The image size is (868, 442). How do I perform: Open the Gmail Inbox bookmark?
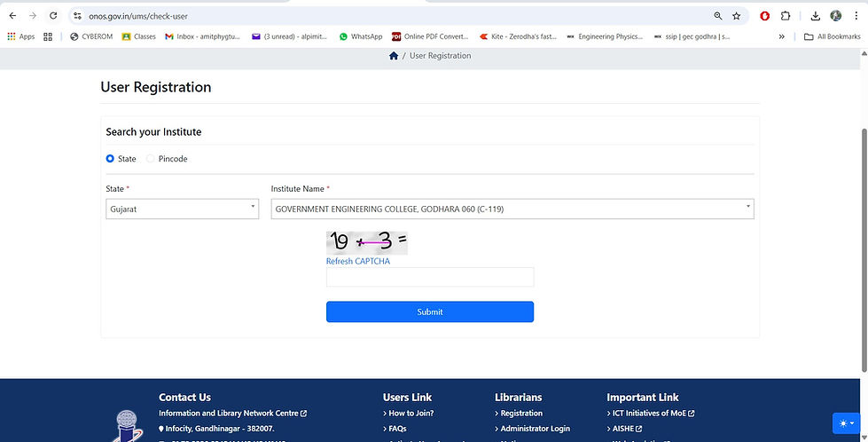pos(203,36)
